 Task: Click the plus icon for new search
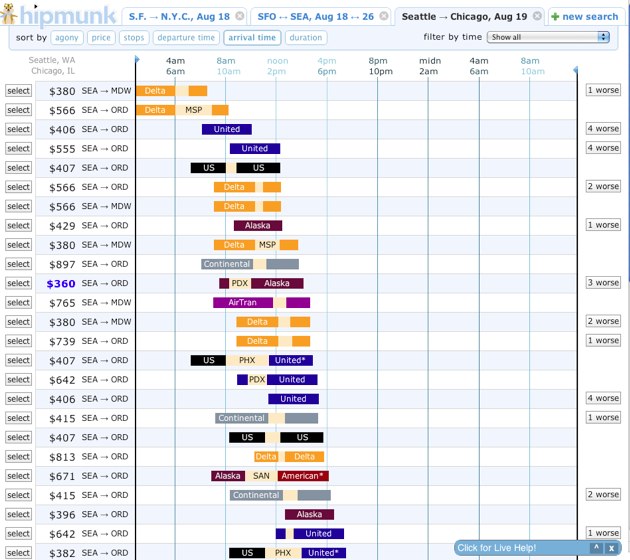pos(556,17)
